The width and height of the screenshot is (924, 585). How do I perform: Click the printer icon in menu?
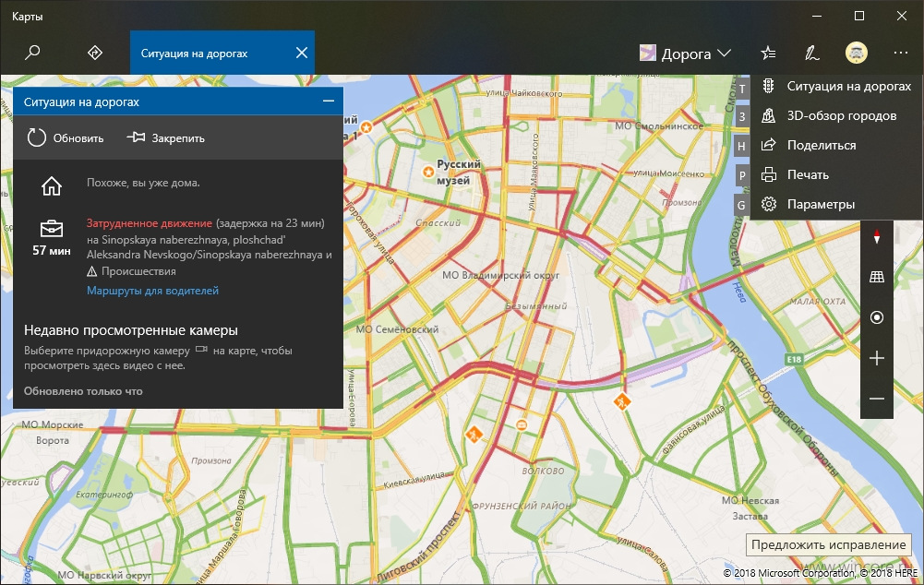768,174
